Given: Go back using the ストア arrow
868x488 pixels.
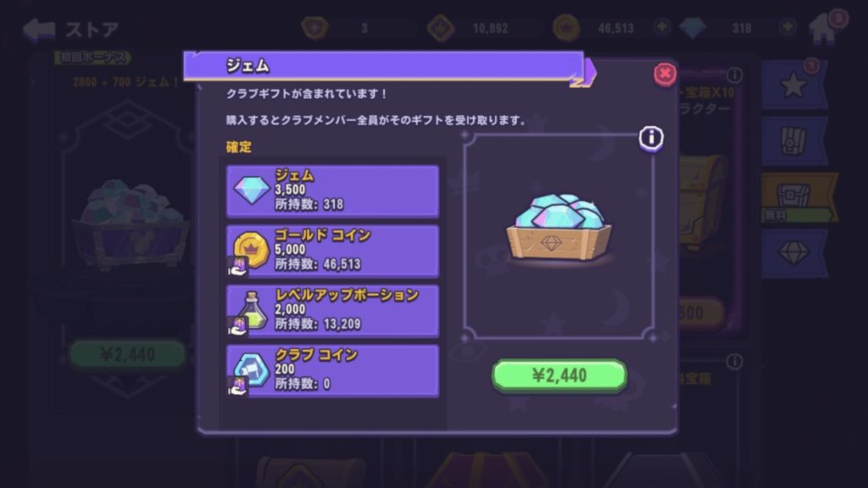Looking at the screenshot, I should 39,30.
